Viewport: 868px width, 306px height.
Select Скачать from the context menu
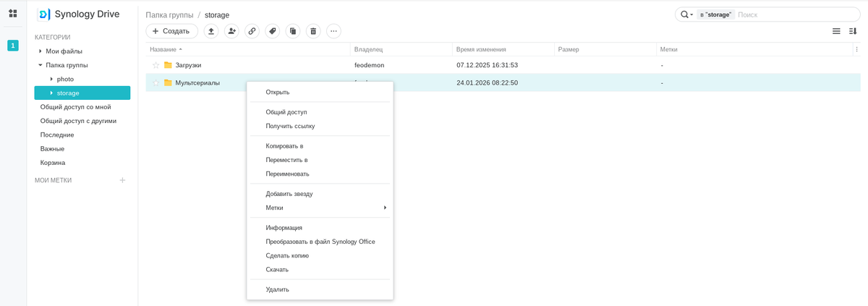(x=277, y=269)
